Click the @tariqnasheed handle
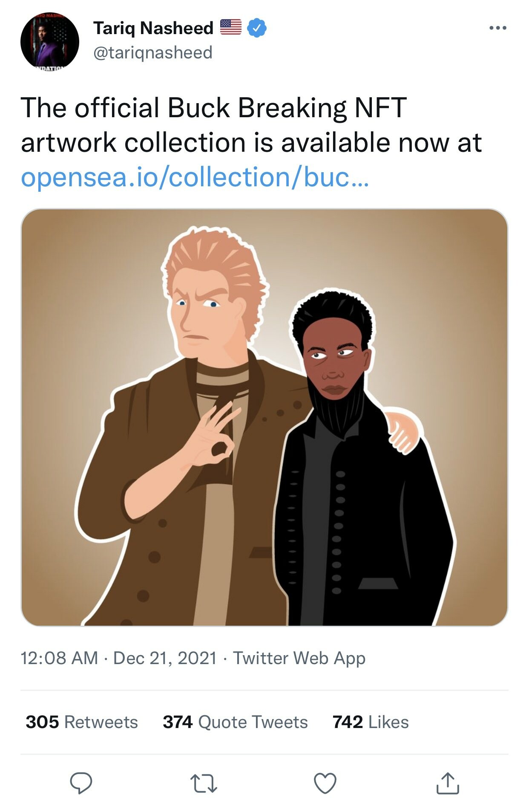 [x=152, y=53]
